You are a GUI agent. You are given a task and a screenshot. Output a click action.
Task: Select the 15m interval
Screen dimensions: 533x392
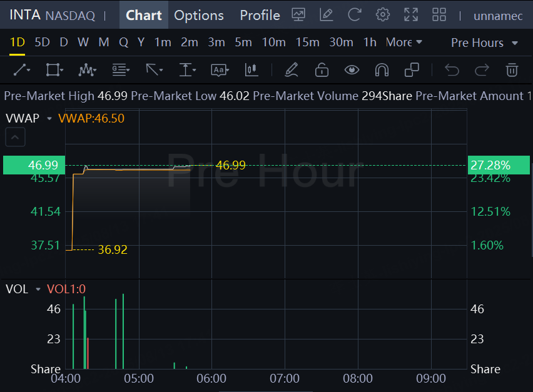[x=307, y=43]
